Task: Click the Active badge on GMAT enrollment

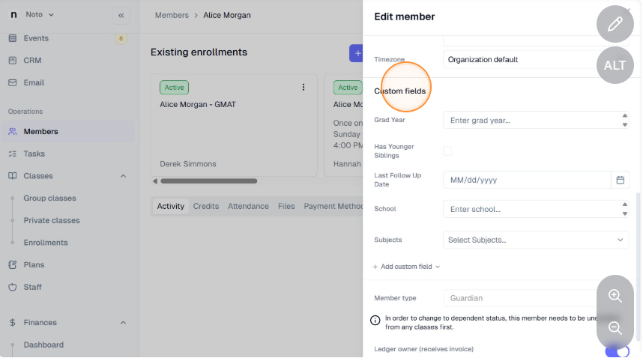Action: pos(175,88)
